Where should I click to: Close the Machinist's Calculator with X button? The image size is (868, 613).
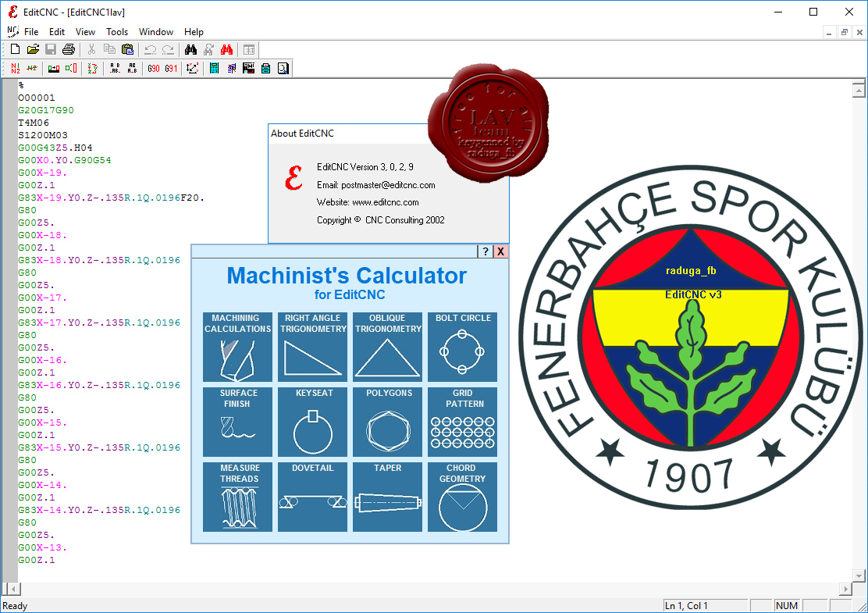click(500, 251)
